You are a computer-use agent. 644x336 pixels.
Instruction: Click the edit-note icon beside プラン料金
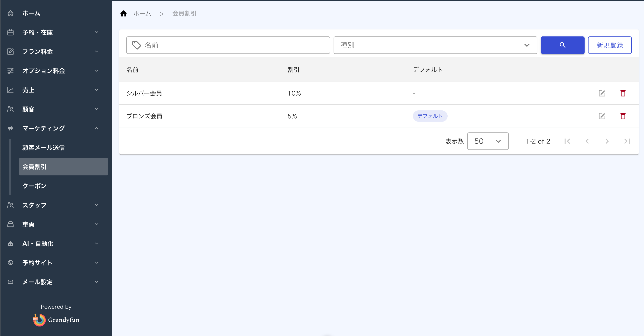10,51
